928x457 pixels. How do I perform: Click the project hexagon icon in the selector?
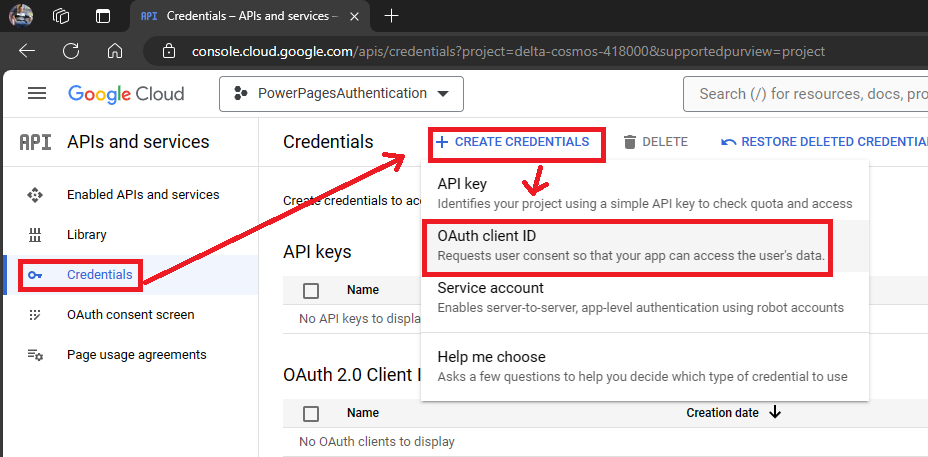(240, 94)
